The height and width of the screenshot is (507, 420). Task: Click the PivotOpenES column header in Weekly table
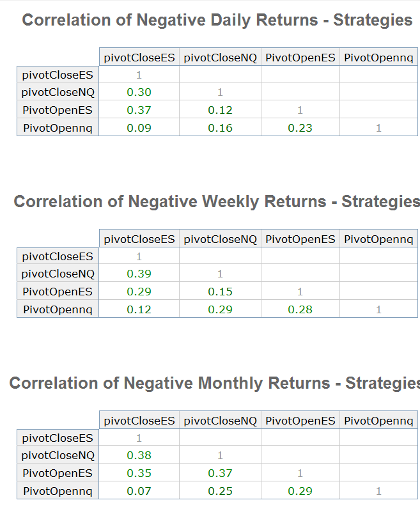(300, 240)
